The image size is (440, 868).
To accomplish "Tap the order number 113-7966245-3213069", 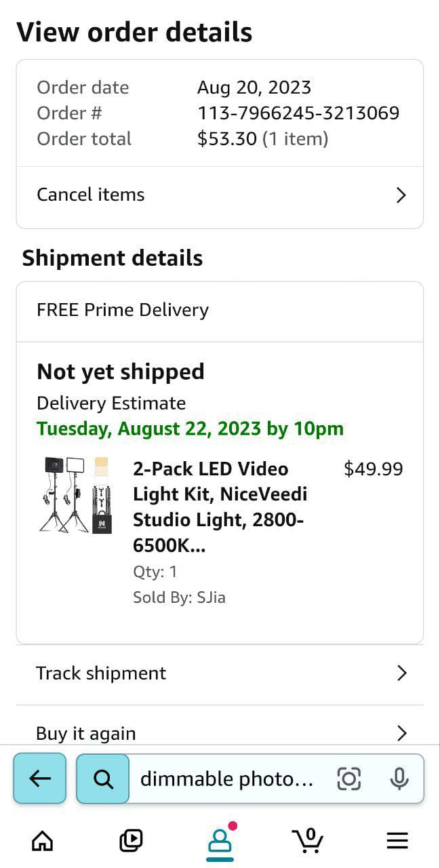I will 298,113.
